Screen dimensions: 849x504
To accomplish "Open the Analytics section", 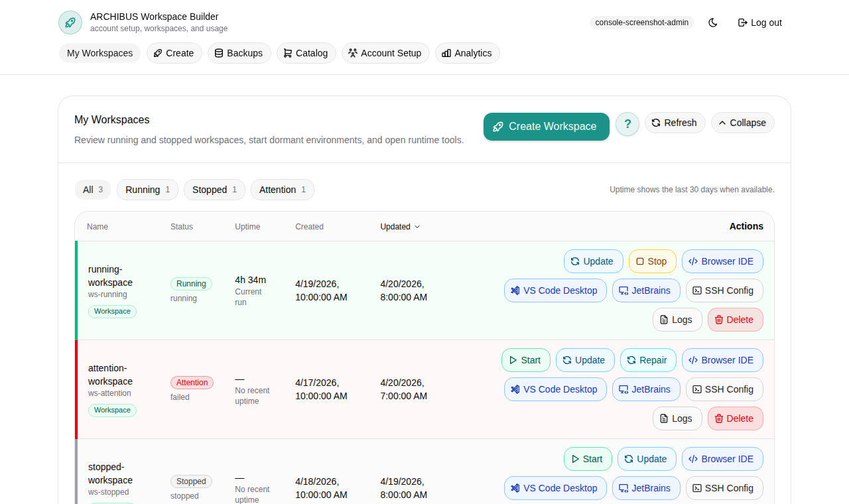I will point(467,53).
